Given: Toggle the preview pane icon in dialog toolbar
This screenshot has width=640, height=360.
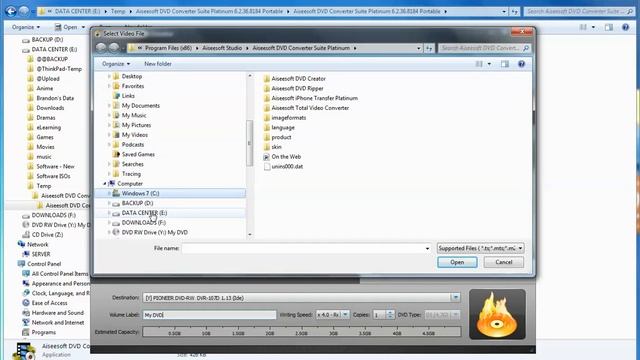Looking at the screenshot, I should [505, 64].
